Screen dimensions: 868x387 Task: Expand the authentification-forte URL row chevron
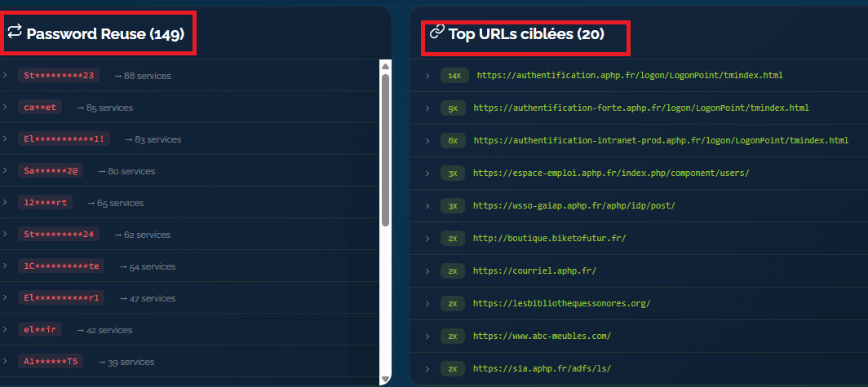pos(427,108)
